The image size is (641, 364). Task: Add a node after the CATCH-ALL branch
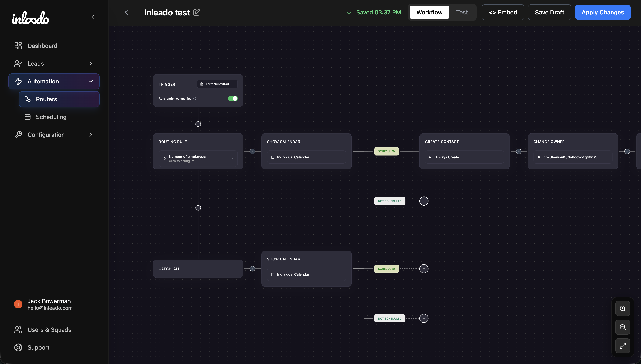[252, 268]
